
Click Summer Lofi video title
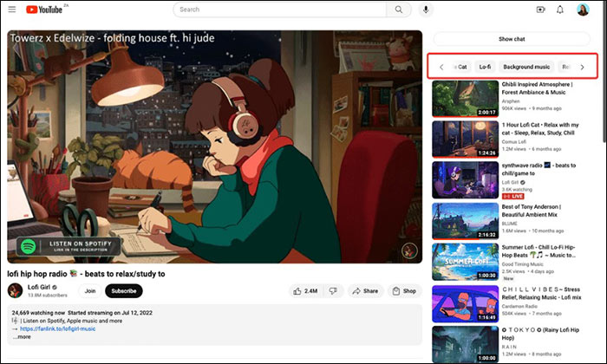(x=538, y=251)
